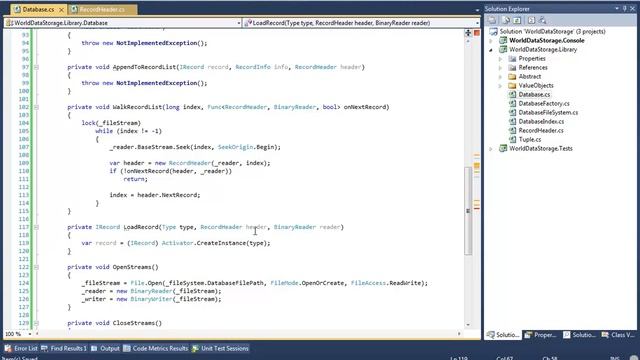
Task: Click the DatabaseFactory.cs name in Solution Explorer
Action: (544, 103)
